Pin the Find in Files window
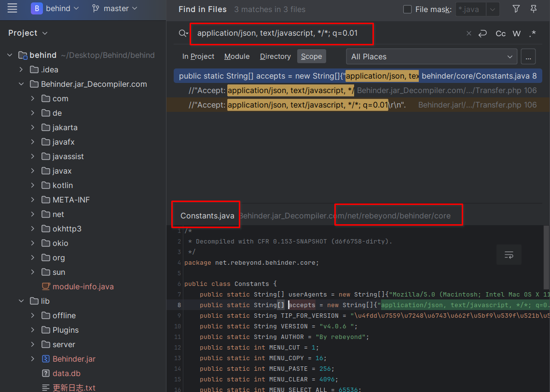 534,9
